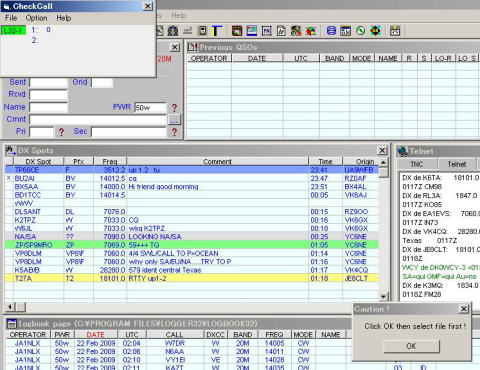Click the blue database cylinder toolbar icon

[331, 31]
